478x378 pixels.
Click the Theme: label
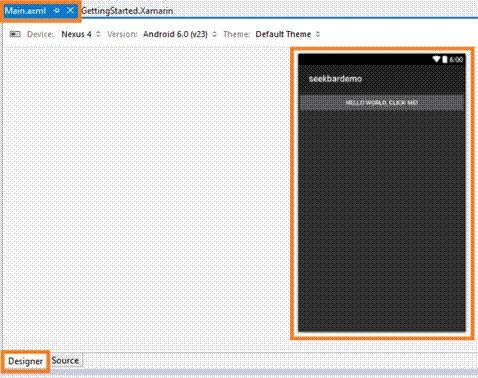pyautogui.click(x=237, y=34)
